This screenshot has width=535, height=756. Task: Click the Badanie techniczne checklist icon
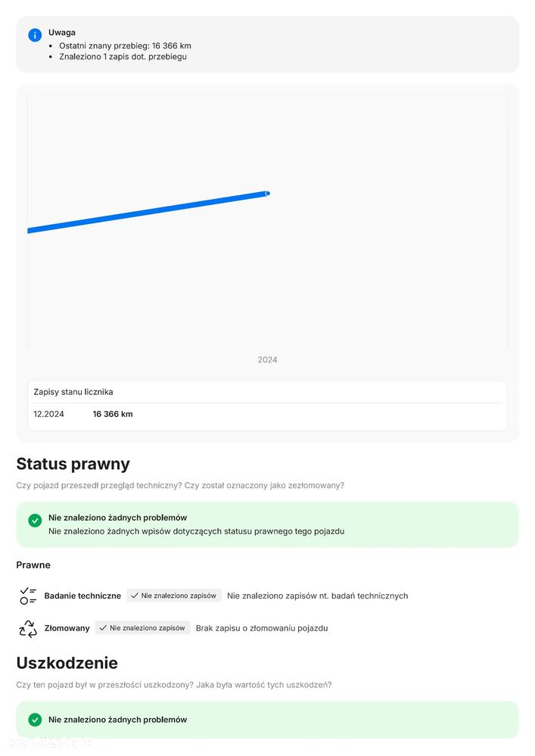(28, 596)
